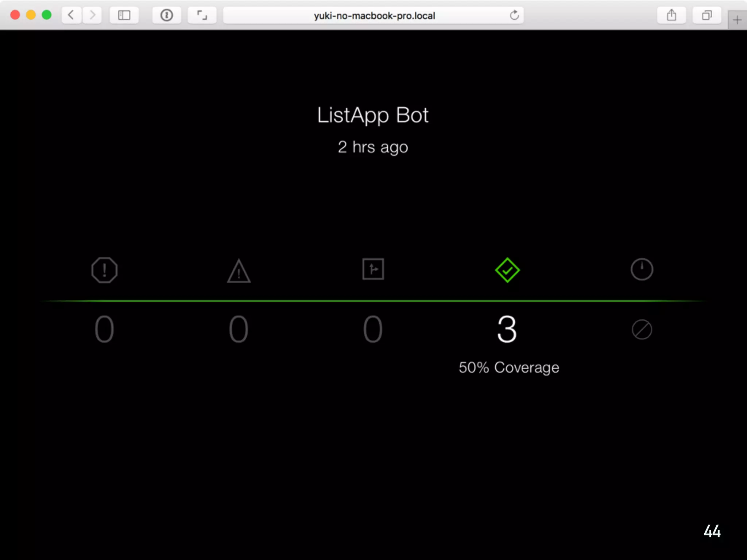Reload the page
The height and width of the screenshot is (560, 747).
point(514,15)
